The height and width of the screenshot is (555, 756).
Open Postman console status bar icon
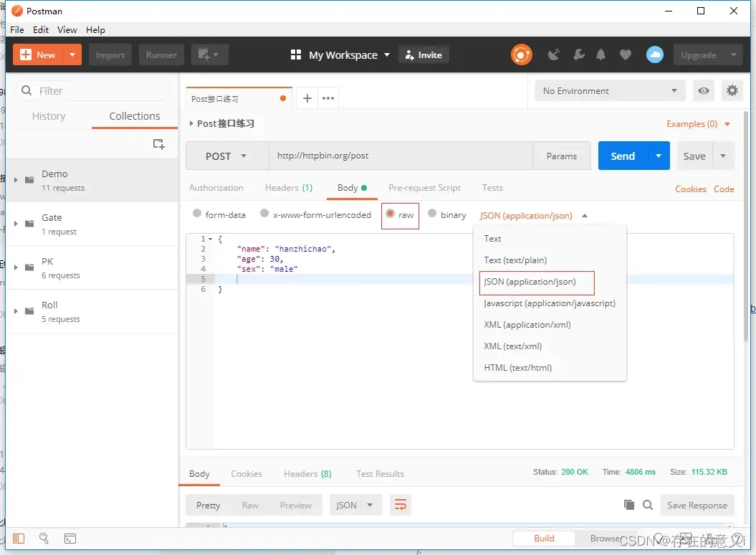pos(70,539)
